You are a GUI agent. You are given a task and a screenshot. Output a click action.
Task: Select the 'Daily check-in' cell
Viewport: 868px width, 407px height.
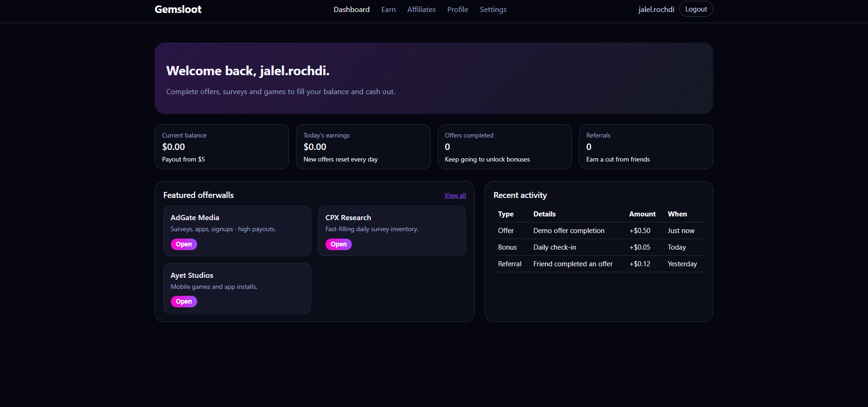pyautogui.click(x=555, y=247)
